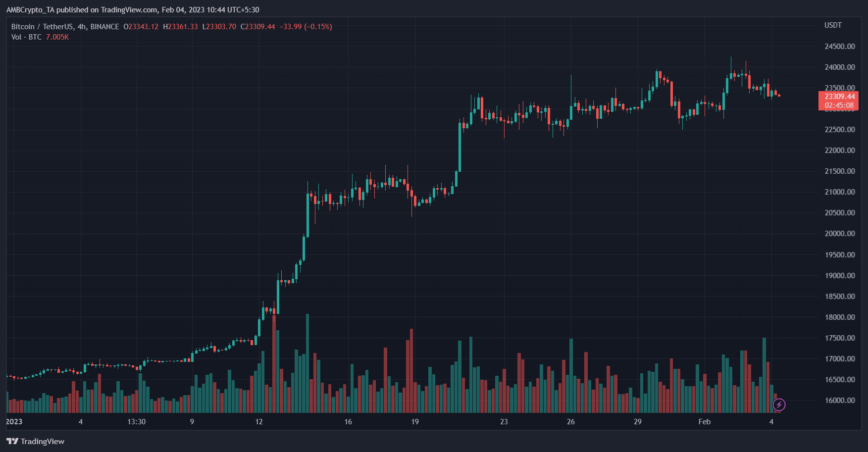Click the low price value L23303.70
868x452 pixels.
(x=219, y=27)
